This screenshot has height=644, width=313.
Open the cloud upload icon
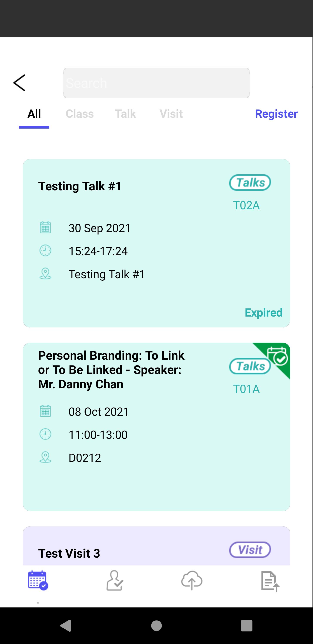(191, 580)
